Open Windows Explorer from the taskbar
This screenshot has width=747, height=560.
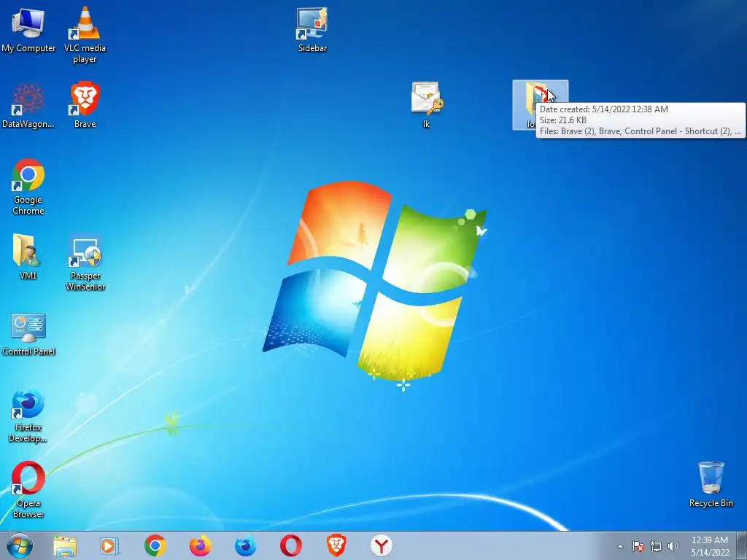(65, 545)
